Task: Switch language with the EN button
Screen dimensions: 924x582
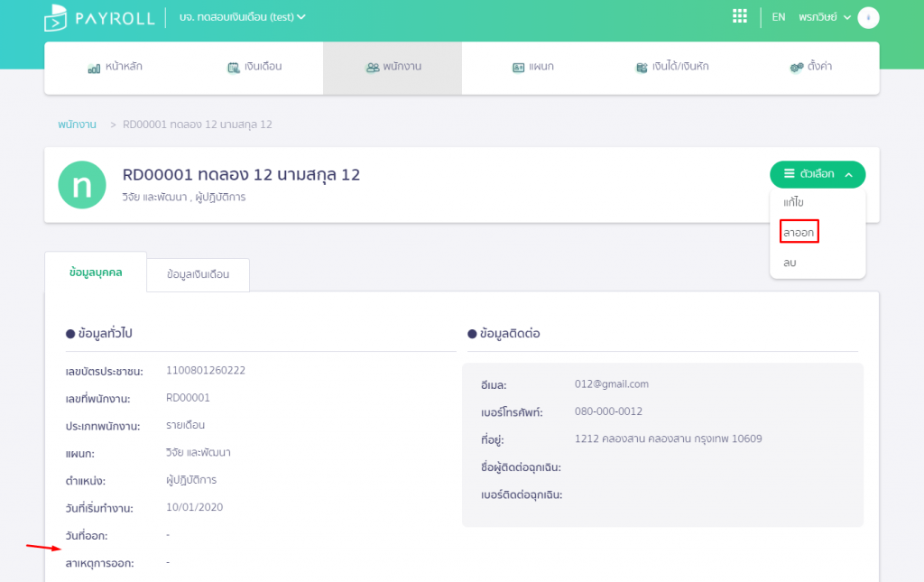Action: click(x=779, y=17)
